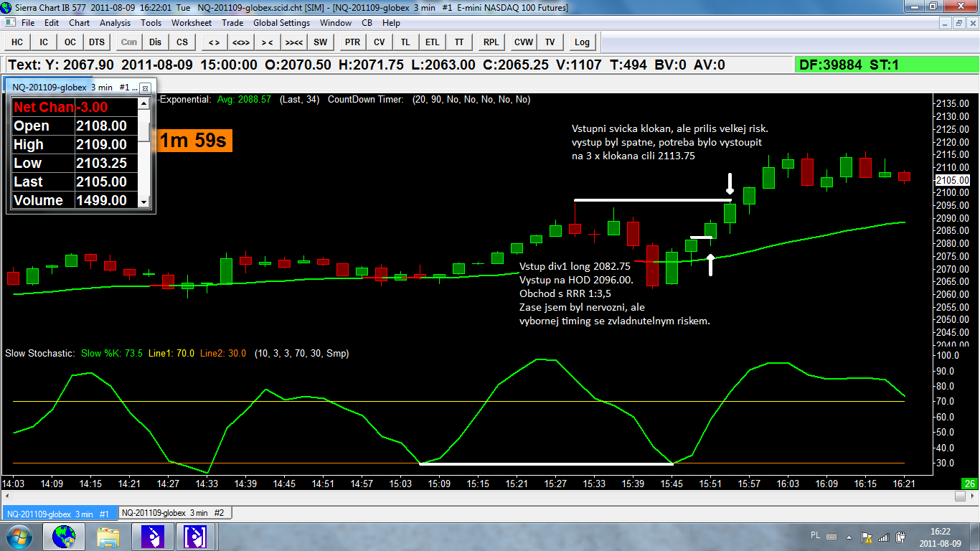Open the Help menu
Viewport: 980px width, 551px height.
(x=391, y=23)
